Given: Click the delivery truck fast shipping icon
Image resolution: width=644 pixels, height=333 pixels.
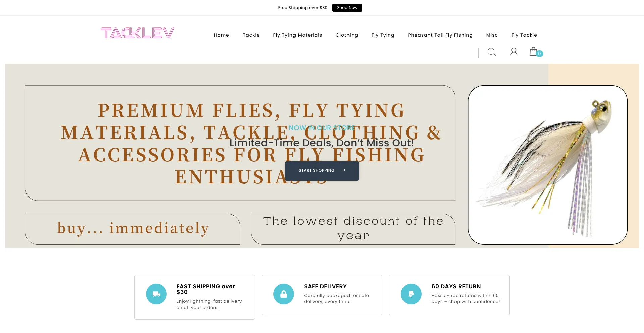Looking at the screenshot, I should coord(156,294).
